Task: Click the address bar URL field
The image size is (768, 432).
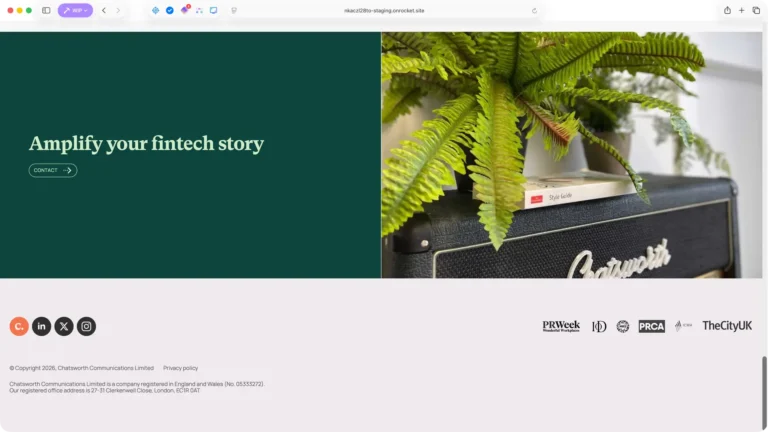Action: [384, 10]
